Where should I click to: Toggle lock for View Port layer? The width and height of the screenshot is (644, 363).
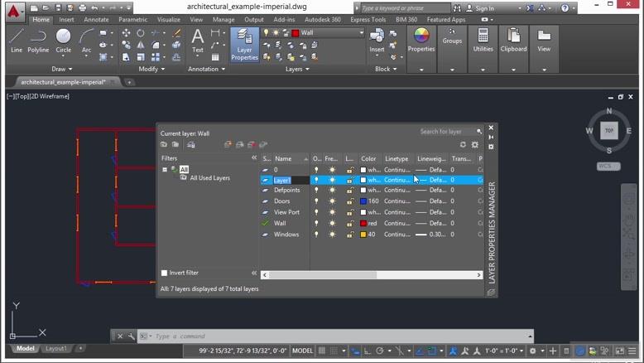(349, 212)
